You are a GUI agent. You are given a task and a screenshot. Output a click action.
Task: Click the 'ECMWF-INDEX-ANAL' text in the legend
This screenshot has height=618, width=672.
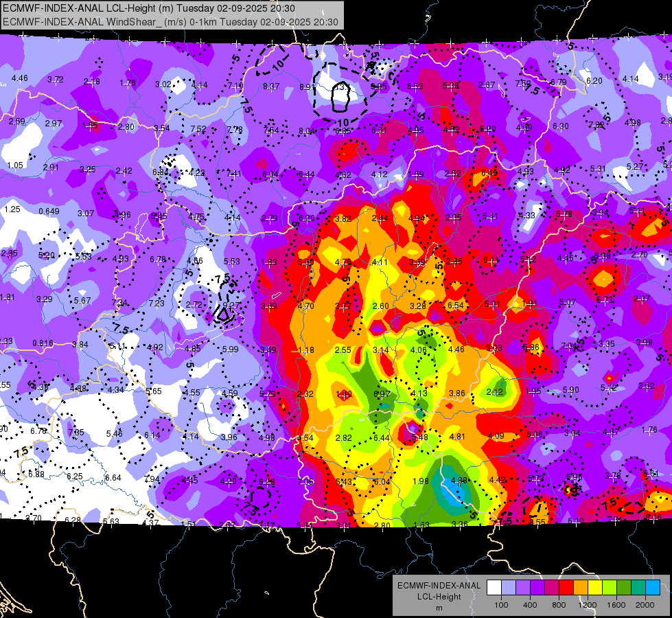[x=439, y=586]
